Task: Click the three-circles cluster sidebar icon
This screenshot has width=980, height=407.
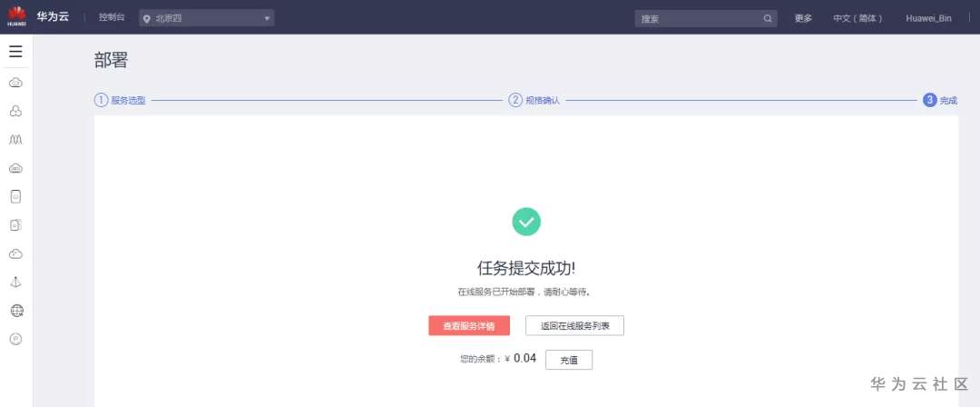Action: point(16,112)
